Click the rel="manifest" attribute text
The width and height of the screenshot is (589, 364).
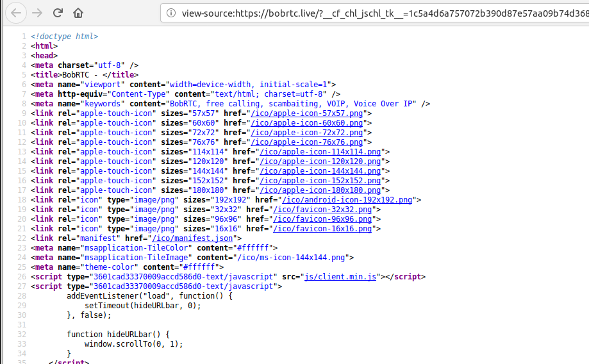(89, 238)
